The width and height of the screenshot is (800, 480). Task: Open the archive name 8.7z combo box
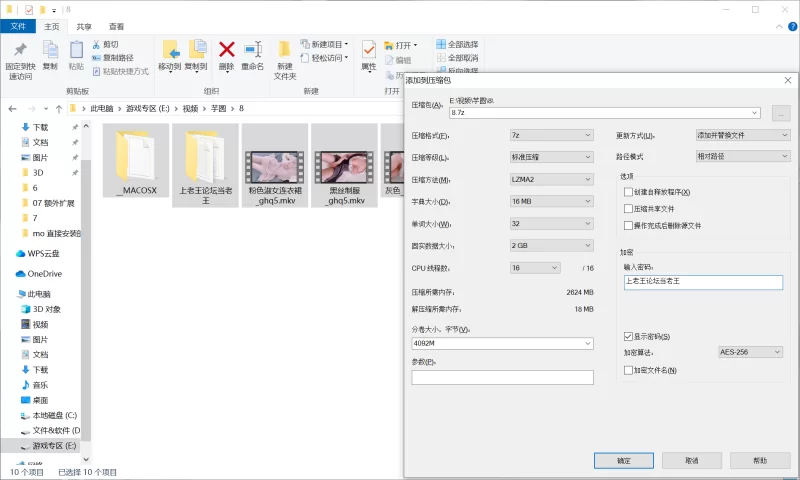(605, 113)
